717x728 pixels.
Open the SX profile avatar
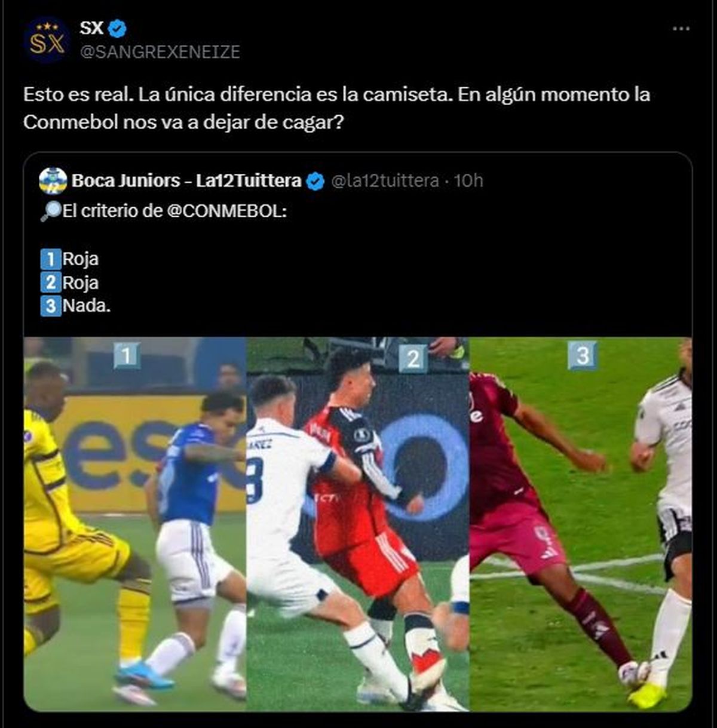coord(47,41)
